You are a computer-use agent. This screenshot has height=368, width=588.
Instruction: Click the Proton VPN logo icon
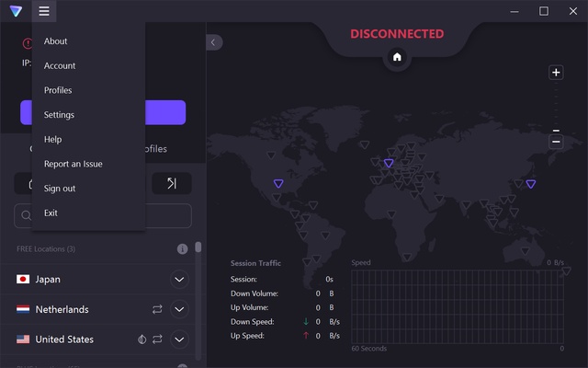[16, 11]
